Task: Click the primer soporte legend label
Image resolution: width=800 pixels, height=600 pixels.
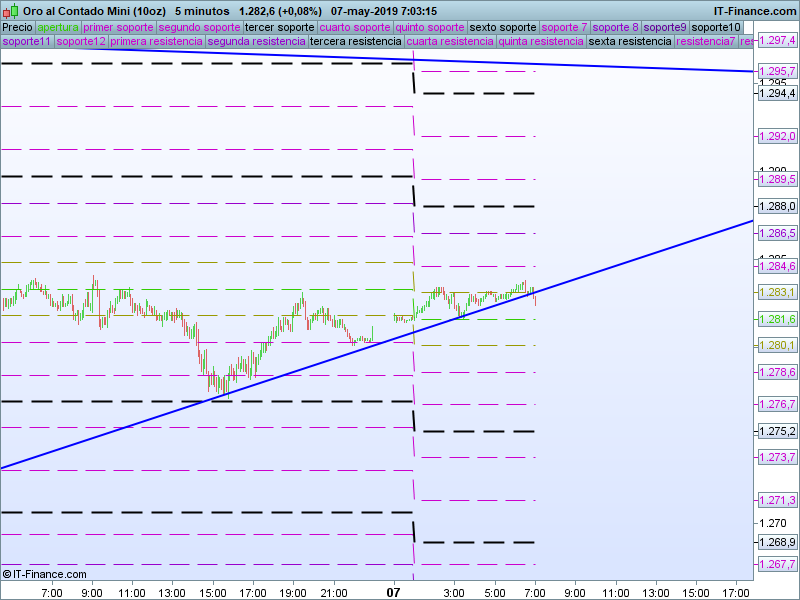Action: click(x=118, y=28)
